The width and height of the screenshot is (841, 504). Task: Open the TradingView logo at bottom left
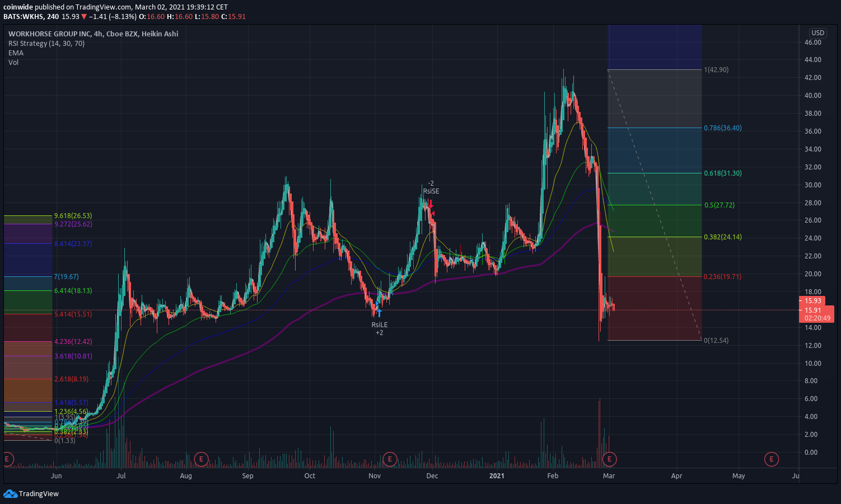coord(31,493)
